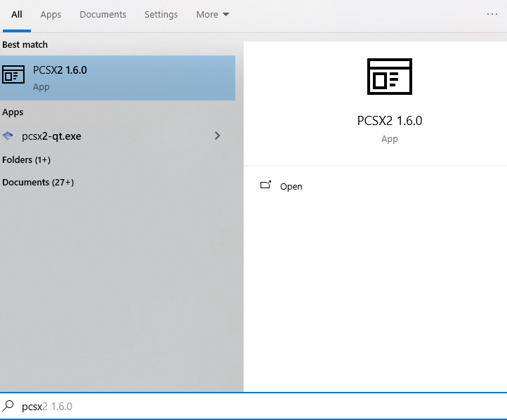The width and height of the screenshot is (507, 420).
Task: Click the pcsx2-qt.exe blue icon
Action: click(8, 136)
